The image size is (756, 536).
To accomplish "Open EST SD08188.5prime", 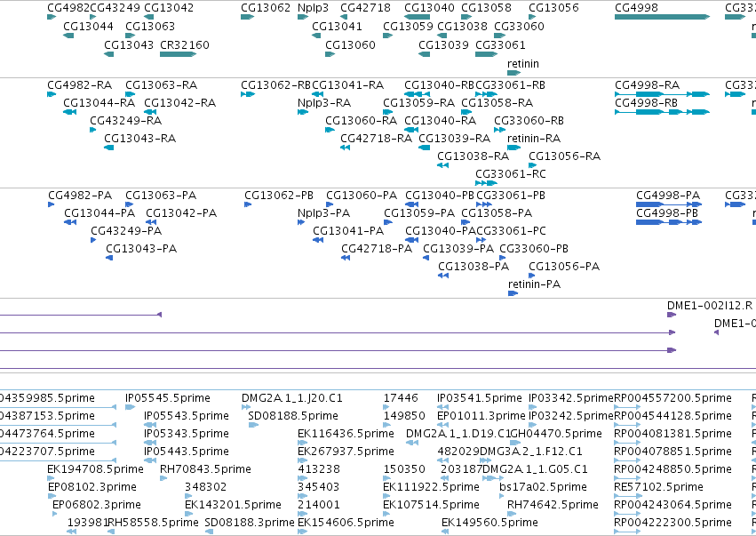I will (293, 416).
